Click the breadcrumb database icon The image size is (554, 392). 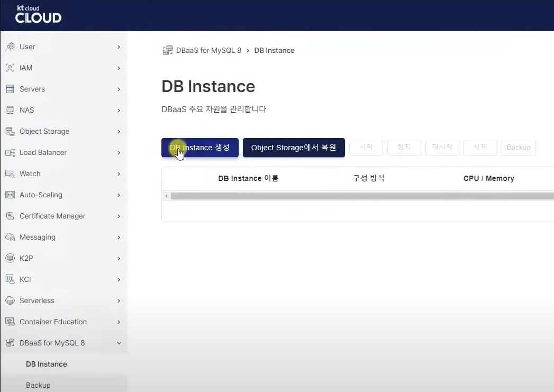pyautogui.click(x=168, y=50)
